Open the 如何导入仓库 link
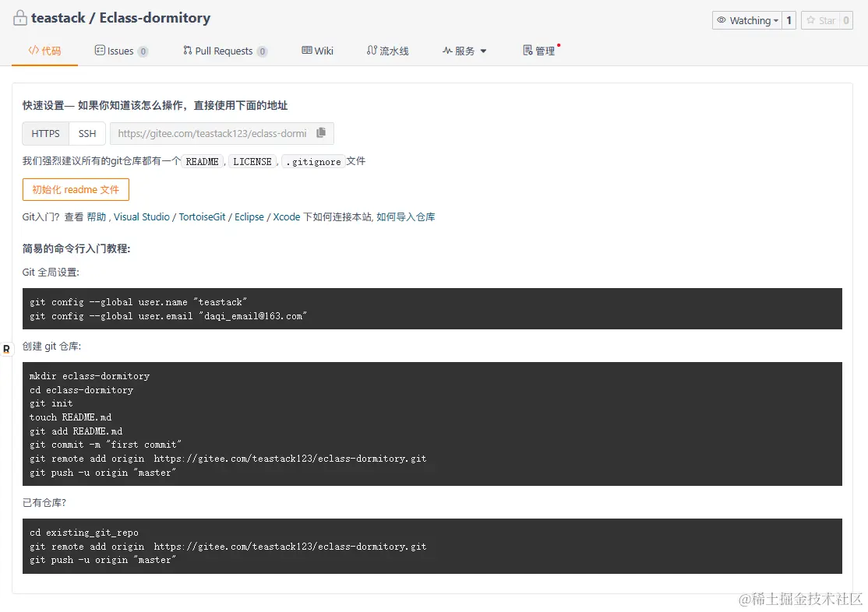Screen dimensions: 868x612 tap(406, 217)
